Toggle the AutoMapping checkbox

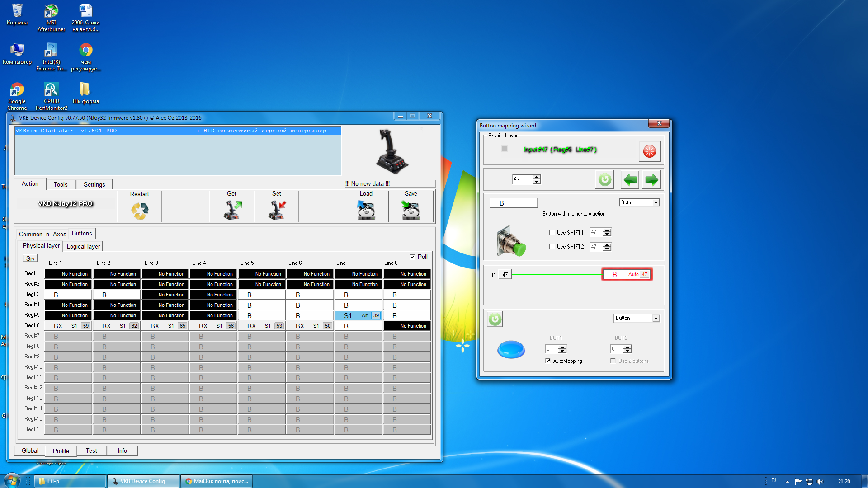coord(548,361)
